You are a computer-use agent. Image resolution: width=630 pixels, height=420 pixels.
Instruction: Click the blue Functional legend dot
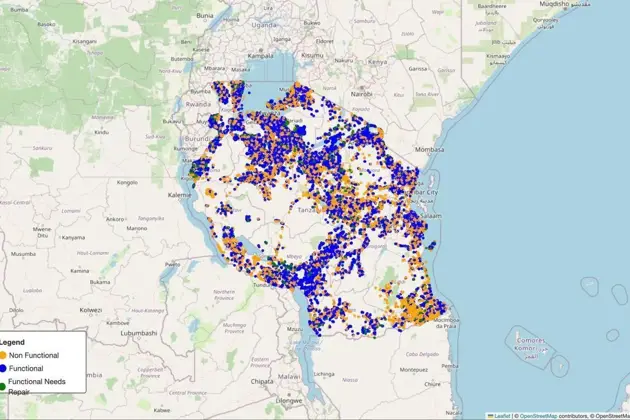point(3,368)
